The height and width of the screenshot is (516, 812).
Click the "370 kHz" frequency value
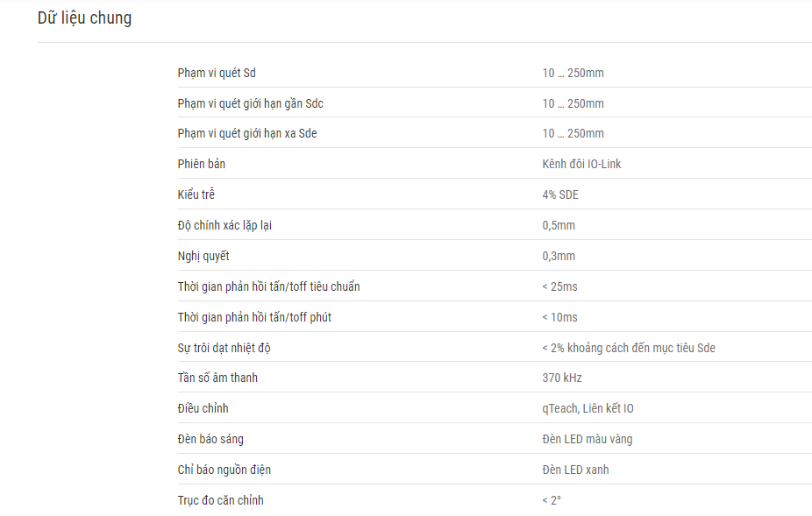(x=562, y=378)
